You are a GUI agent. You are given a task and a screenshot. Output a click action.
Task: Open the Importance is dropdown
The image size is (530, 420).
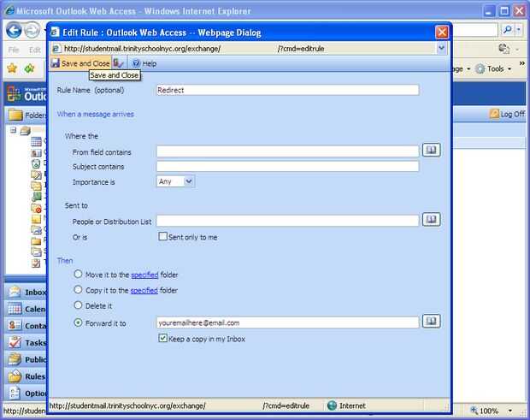coord(189,181)
